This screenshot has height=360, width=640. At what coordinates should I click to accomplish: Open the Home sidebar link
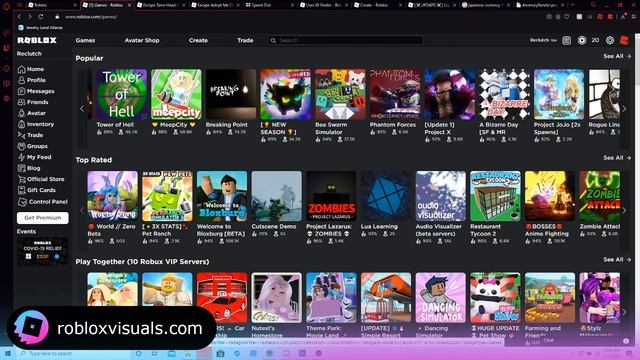click(31, 69)
